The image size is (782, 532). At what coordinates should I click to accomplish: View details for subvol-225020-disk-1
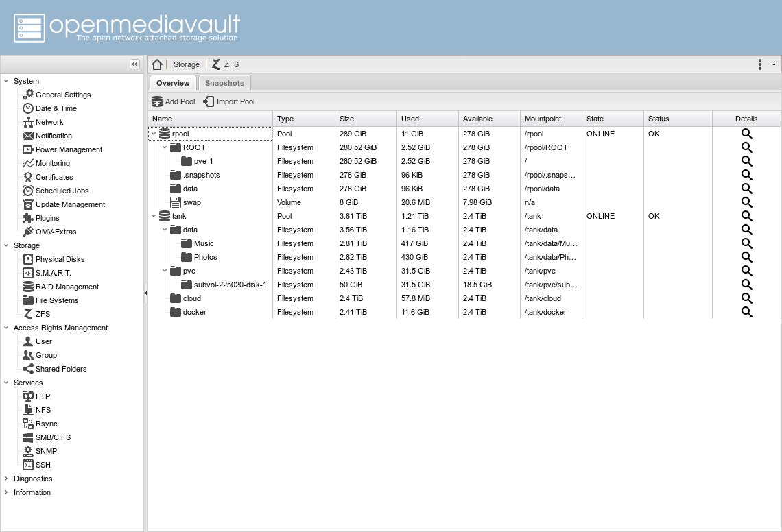pyautogui.click(x=746, y=285)
